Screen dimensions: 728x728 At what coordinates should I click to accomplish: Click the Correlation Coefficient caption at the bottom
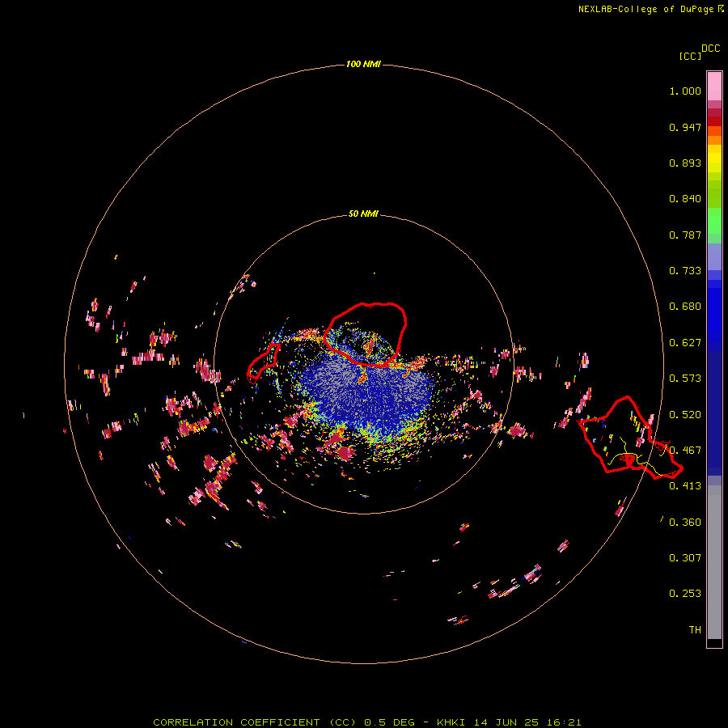click(x=366, y=722)
